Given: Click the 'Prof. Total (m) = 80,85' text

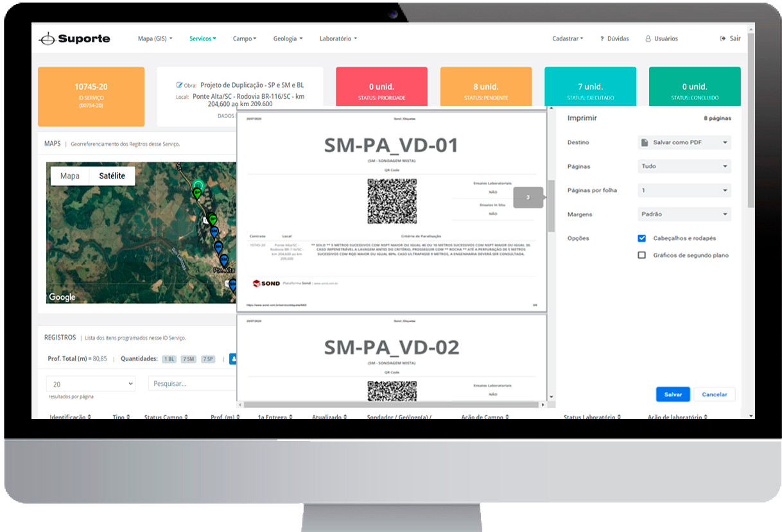Looking at the screenshot, I should 78,359.
